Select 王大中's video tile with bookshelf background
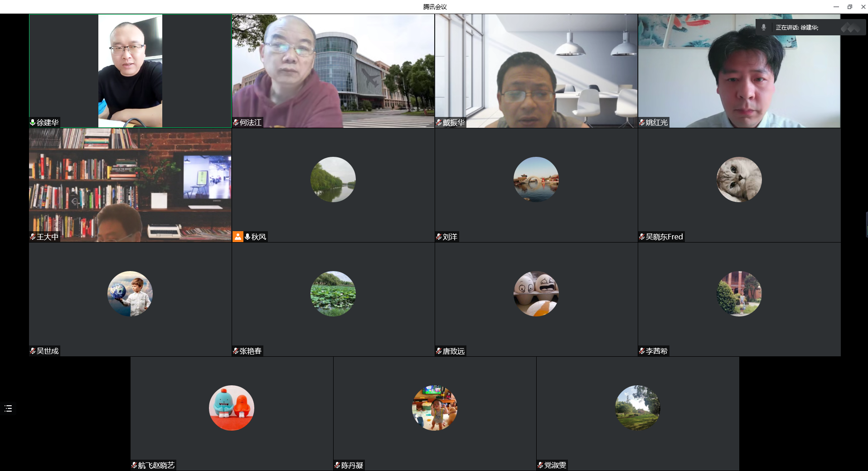This screenshot has height=471, width=868. (130, 185)
